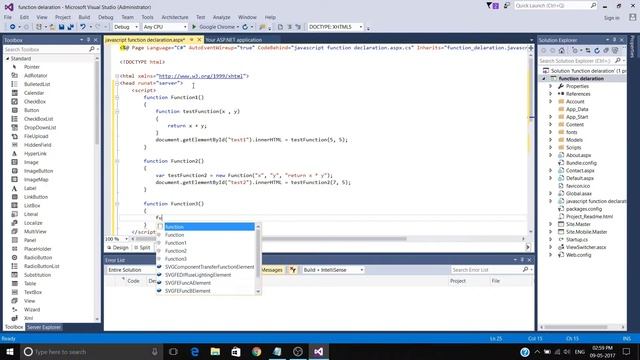Open the Debug configuration dropdown
This screenshot has width=640, height=360.
coord(126,27)
